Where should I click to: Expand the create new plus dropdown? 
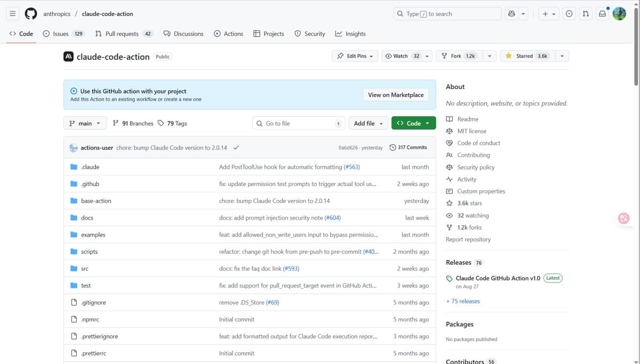pyautogui.click(x=548, y=14)
